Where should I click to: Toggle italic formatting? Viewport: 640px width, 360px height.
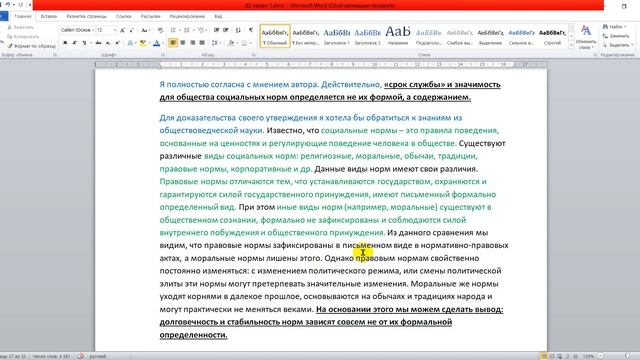pos(75,43)
